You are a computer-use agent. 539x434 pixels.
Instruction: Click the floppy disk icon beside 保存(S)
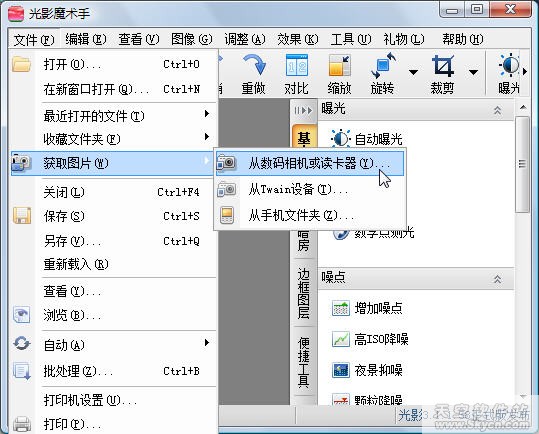(x=22, y=216)
